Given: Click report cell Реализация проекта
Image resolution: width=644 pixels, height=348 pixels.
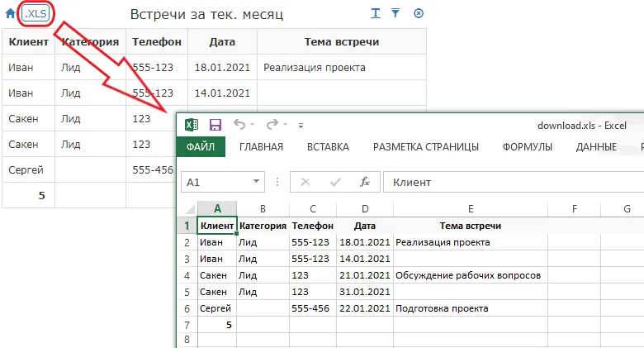Looking at the screenshot, I should pos(342,68).
